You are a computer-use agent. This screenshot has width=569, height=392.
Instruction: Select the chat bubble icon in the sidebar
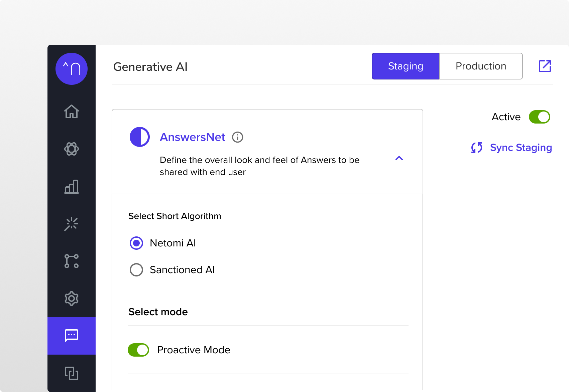[x=72, y=336]
